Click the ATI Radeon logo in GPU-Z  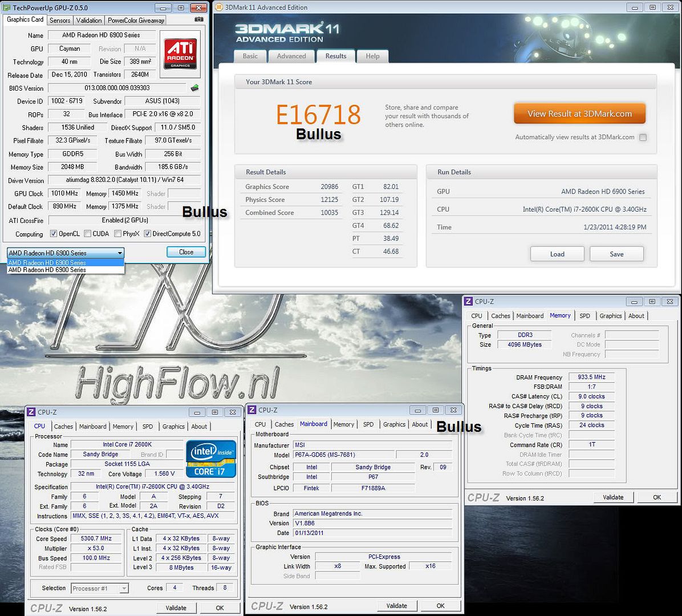180,54
